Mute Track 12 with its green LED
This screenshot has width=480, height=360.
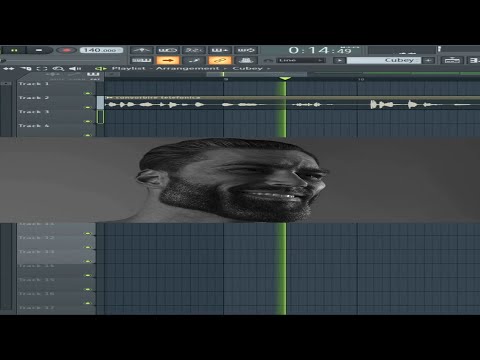88,247
